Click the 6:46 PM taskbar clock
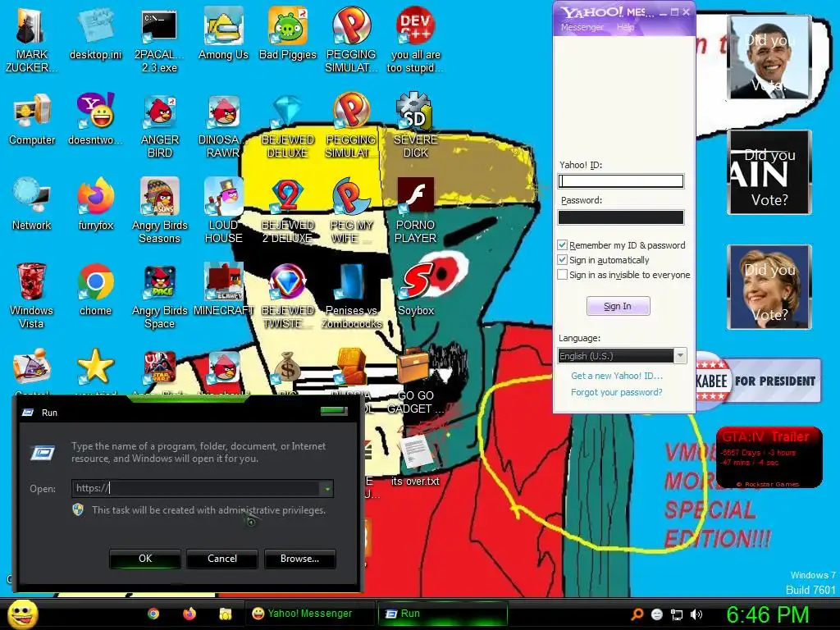Viewport: 840px width, 630px height. 767,614
